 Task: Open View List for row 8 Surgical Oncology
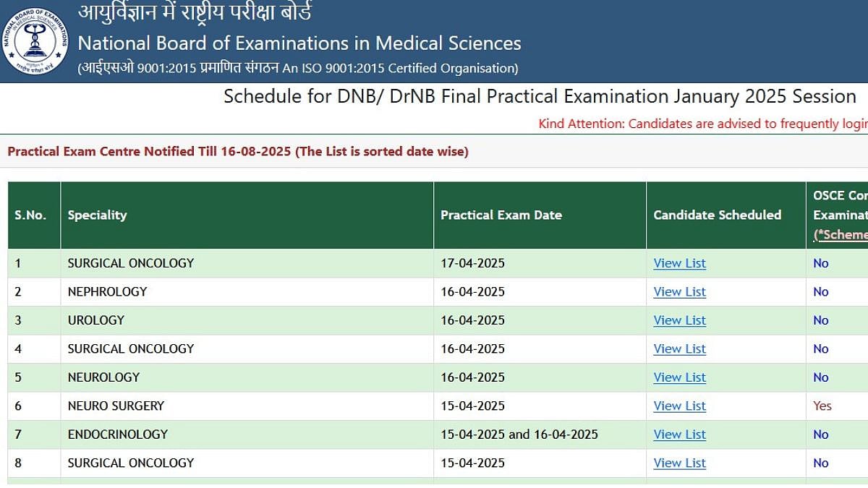tap(679, 463)
